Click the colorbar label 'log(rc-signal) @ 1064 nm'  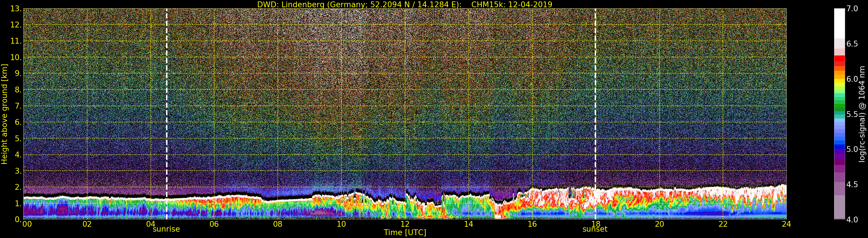pyautogui.click(x=862, y=114)
